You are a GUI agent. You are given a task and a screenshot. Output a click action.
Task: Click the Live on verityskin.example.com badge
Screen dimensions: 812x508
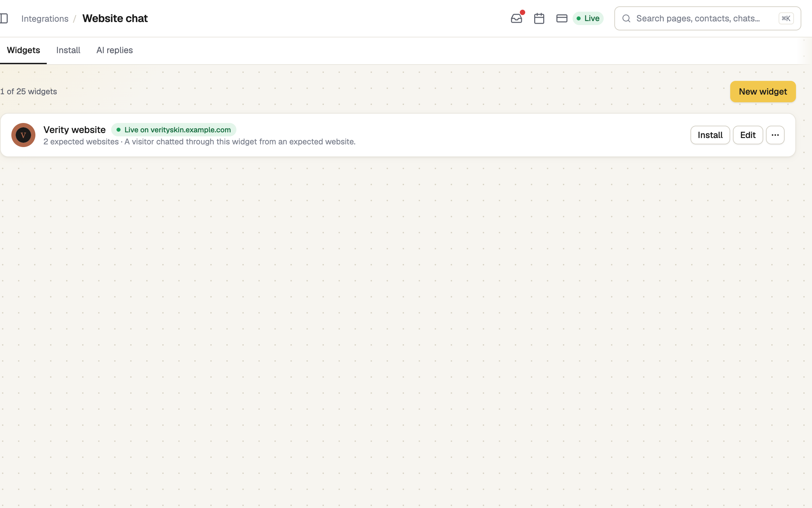[x=174, y=130]
